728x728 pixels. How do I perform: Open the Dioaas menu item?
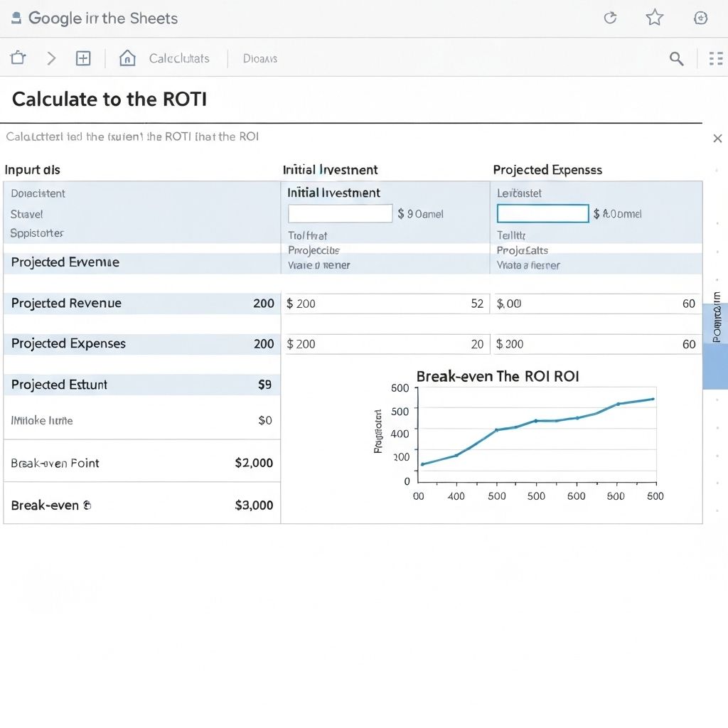(259, 58)
